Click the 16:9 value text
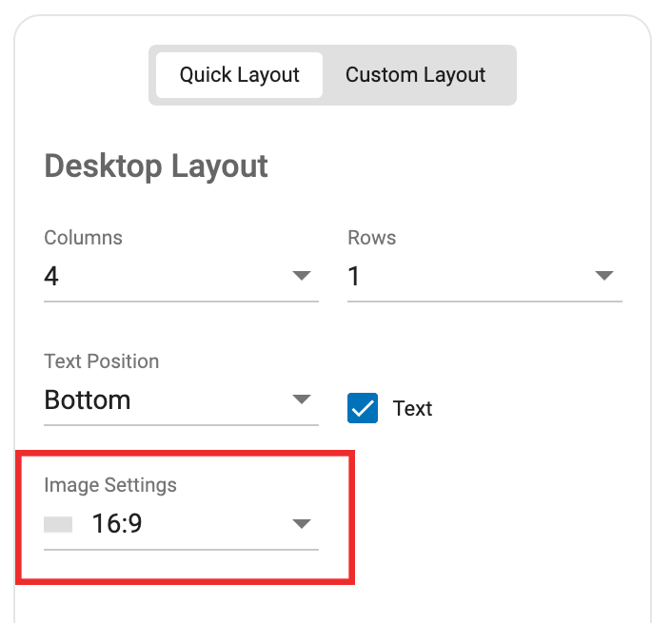This screenshot has height=623, width=672. pos(116,524)
